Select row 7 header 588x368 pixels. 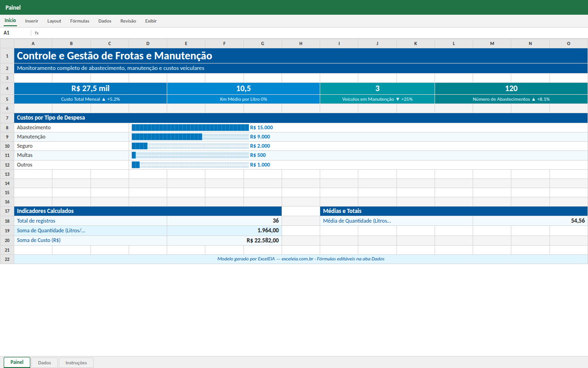pyautogui.click(x=7, y=118)
